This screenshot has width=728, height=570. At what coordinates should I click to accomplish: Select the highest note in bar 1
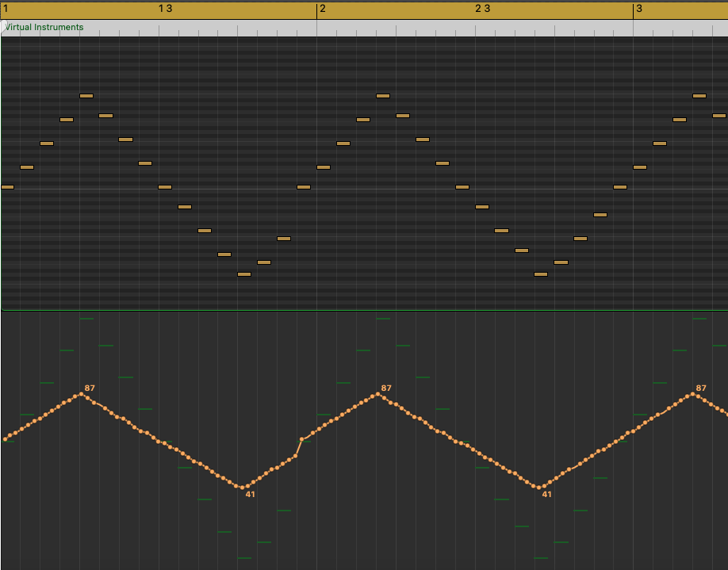(x=86, y=96)
